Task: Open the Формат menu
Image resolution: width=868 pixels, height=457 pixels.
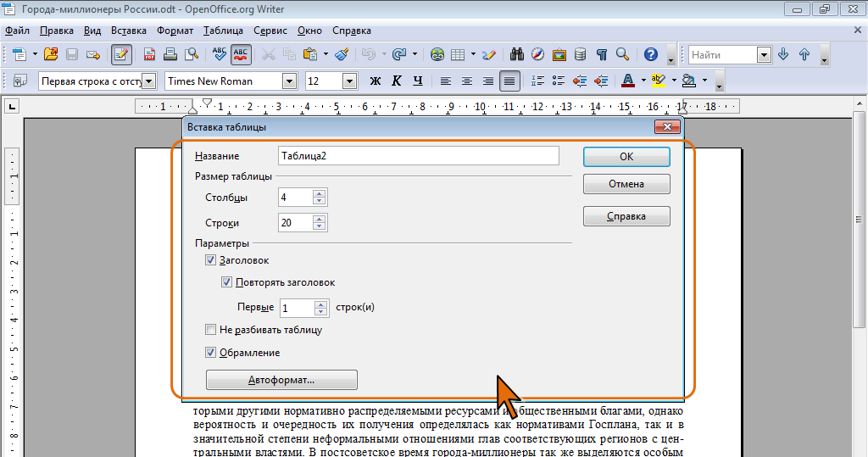Action: click(x=175, y=31)
